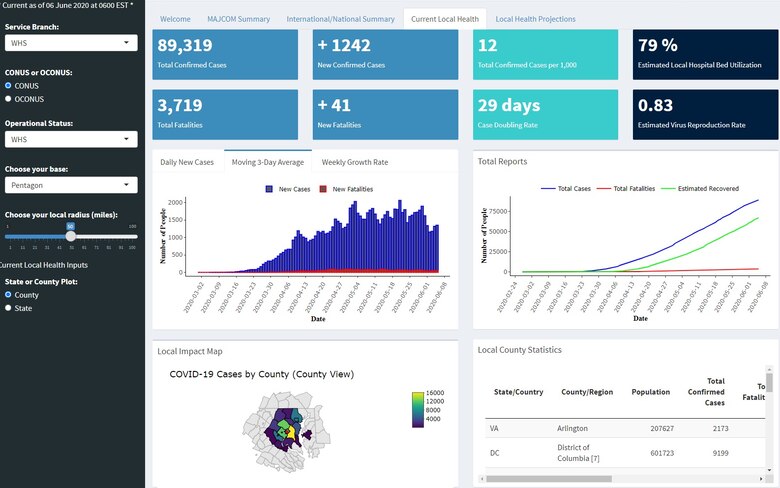This screenshot has height=488, width=780.
Task: Open the Local Health Projections tab
Action: pyautogui.click(x=535, y=19)
